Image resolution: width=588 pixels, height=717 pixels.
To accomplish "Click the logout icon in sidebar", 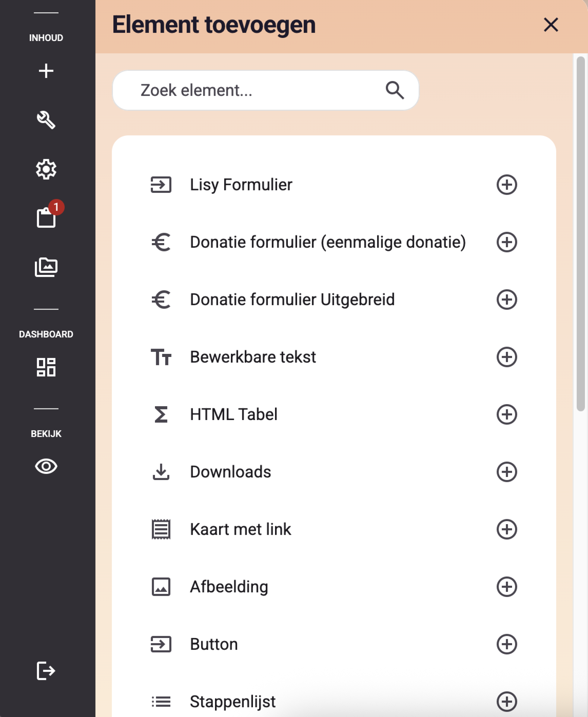I will point(46,670).
